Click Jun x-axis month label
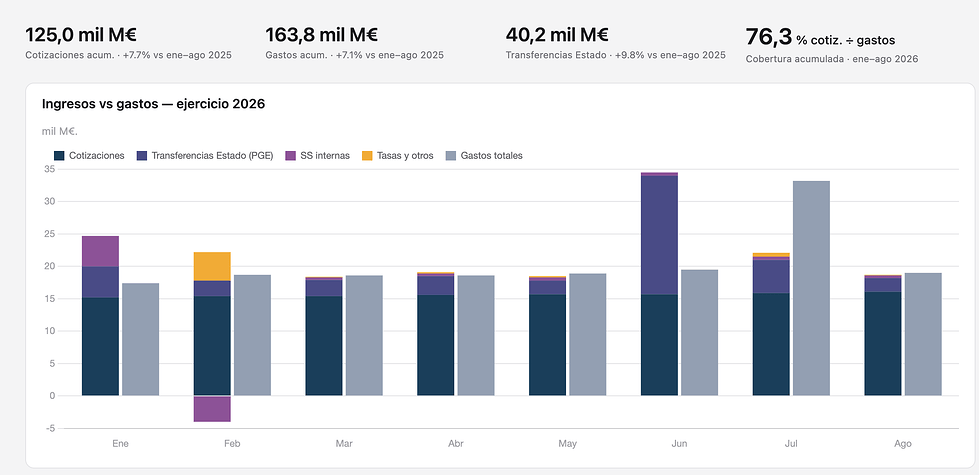The height and width of the screenshot is (475, 979). (679, 444)
